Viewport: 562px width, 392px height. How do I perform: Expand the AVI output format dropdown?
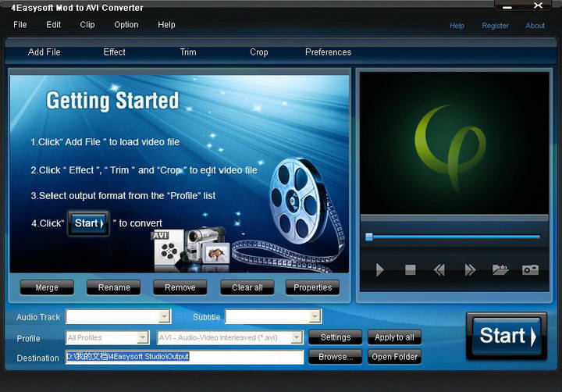[x=297, y=337]
